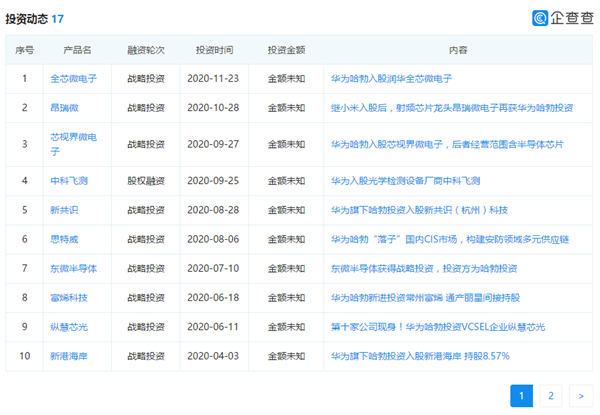Click date cell 2020-08-28
The image size is (600, 415).
pos(213,210)
